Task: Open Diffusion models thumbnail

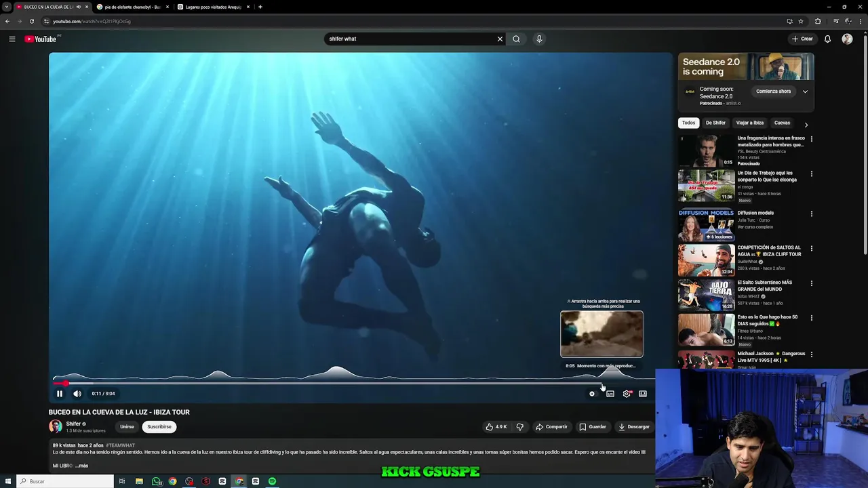Action: (x=706, y=225)
